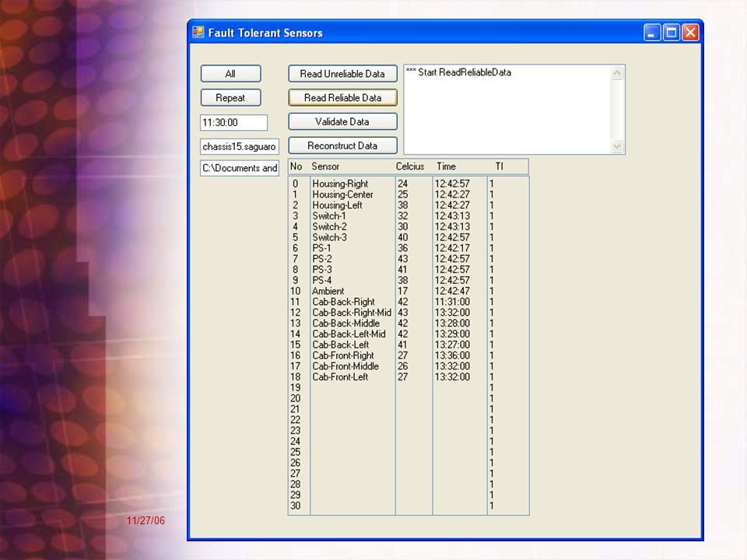747x560 pixels.
Task: Click the C:\Documents and path field
Action: (239, 168)
